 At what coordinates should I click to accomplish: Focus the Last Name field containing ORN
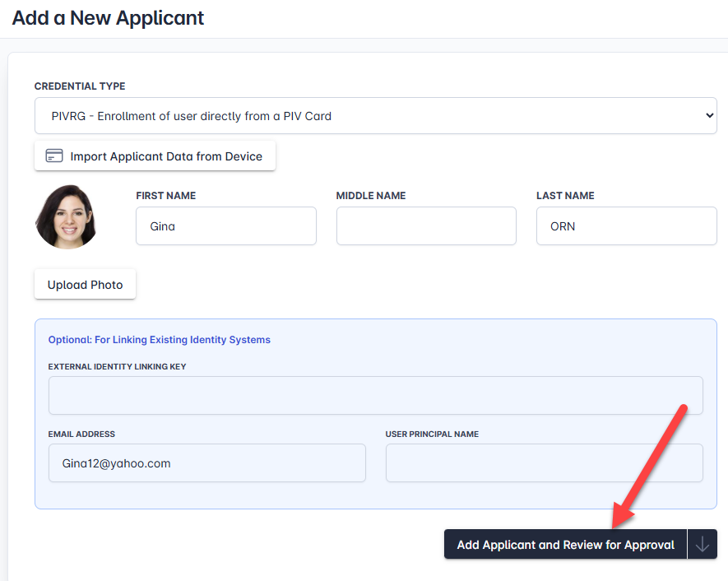pyautogui.click(x=626, y=226)
